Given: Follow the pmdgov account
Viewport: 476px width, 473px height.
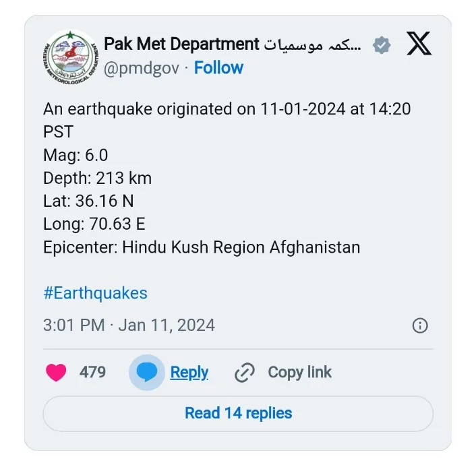Looking at the screenshot, I should tap(218, 68).
